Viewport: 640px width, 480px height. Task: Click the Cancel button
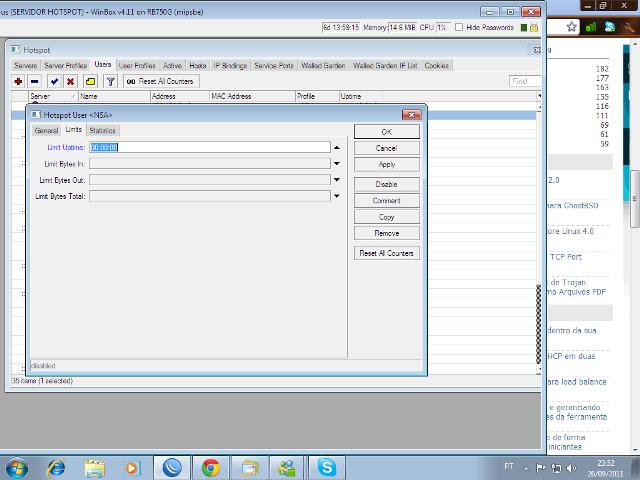387,148
